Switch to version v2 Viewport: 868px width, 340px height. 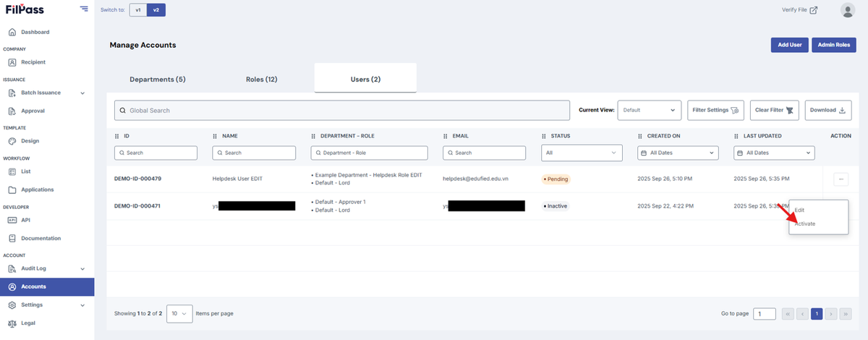(156, 9)
